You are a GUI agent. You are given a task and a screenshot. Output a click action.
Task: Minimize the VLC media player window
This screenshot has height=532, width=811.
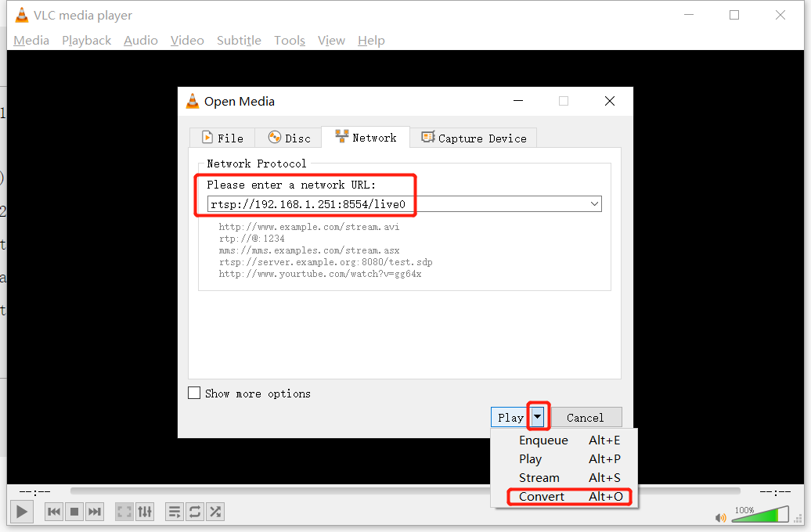[x=689, y=15]
